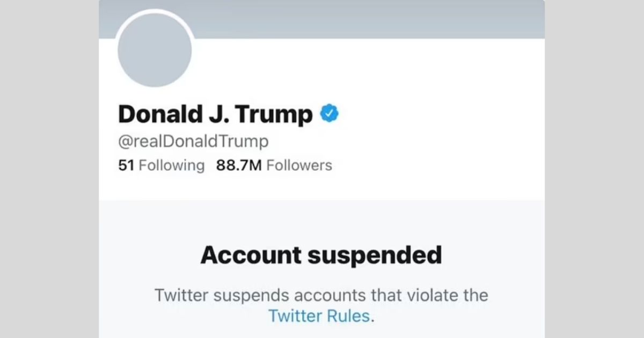View the 88.7M Followers list
Viewport: 644px width, 338px height.
(274, 165)
